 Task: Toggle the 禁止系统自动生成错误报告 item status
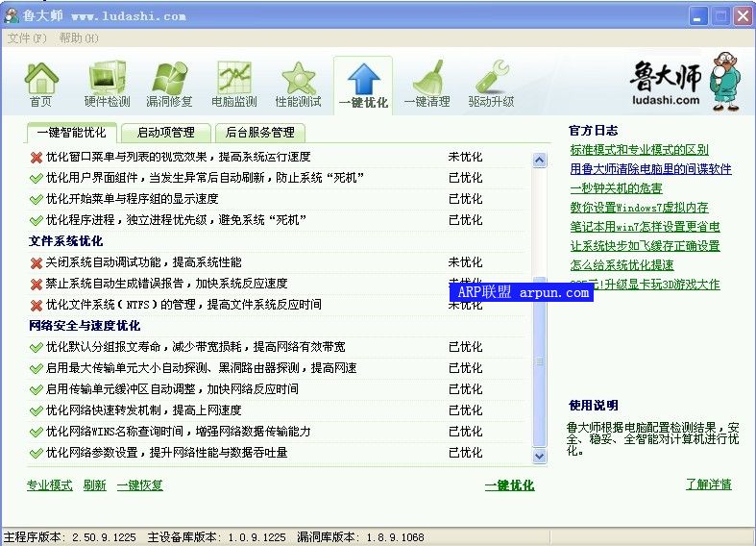pos(37,284)
